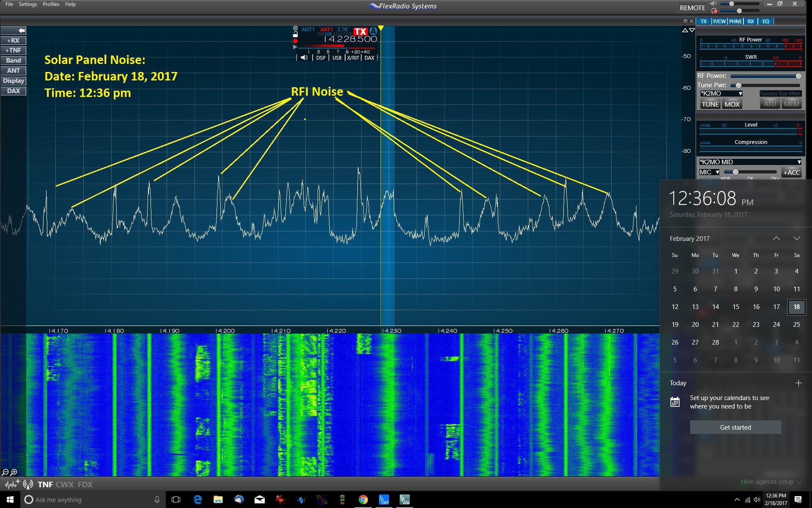Screen dimensions: 812x508
Task: Open the K2MO transmit profile dropdown
Action: click(721, 94)
